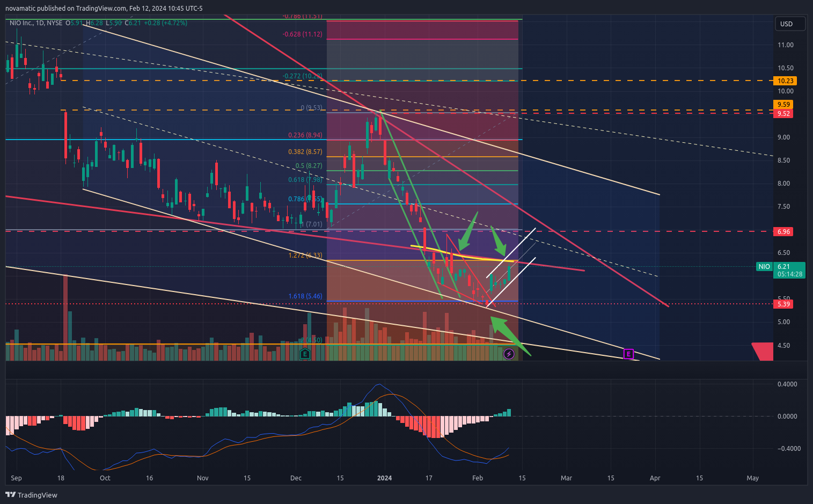The width and height of the screenshot is (813, 504).
Task: Click the Sep label on time axis
Action: point(17,478)
